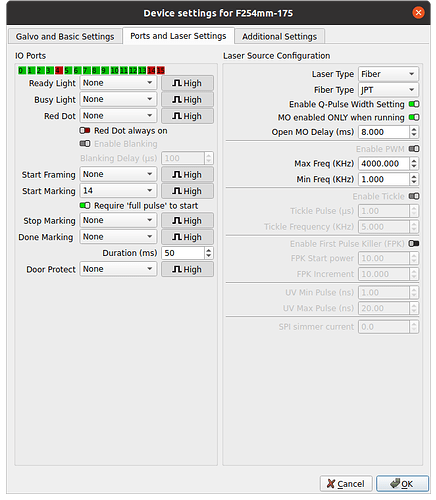Viewport: 436px width, 500px height.
Task: Click the Cancel button
Action: 346,484
